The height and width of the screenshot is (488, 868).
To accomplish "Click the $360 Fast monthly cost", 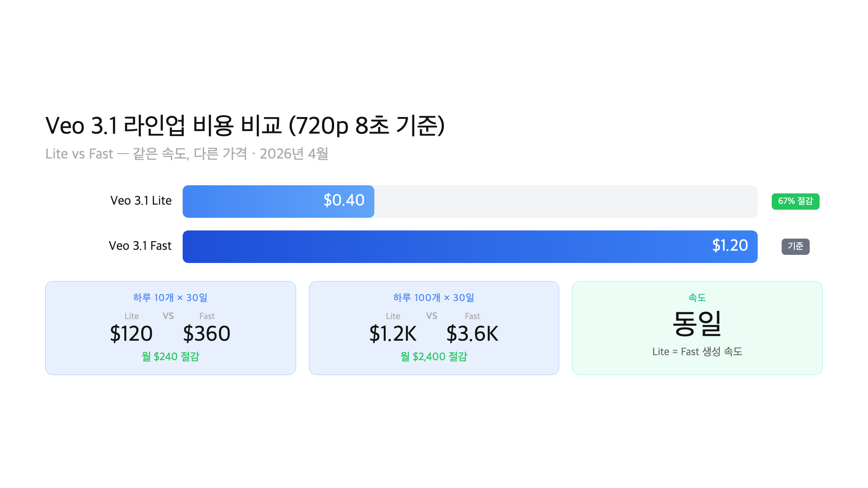I will pos(207,334).
